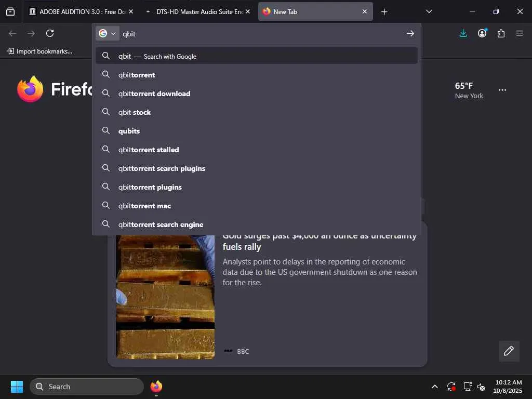Viewport: 532px width, 399px height.
Task: Click the muted volume tray icon
Action: [x=481, y=387]
